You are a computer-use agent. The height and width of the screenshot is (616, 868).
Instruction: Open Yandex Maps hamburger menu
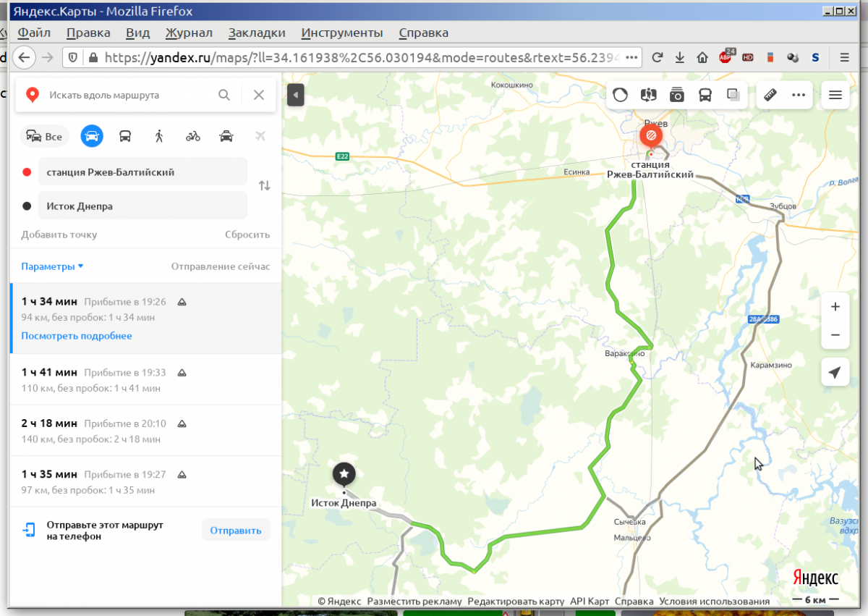pos(835,95)
